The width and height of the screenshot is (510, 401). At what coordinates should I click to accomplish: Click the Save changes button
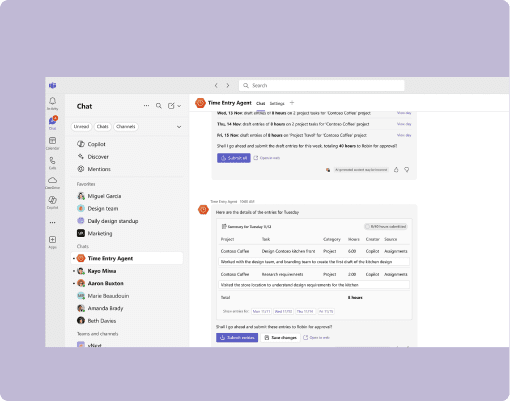[x=280, y=338]
